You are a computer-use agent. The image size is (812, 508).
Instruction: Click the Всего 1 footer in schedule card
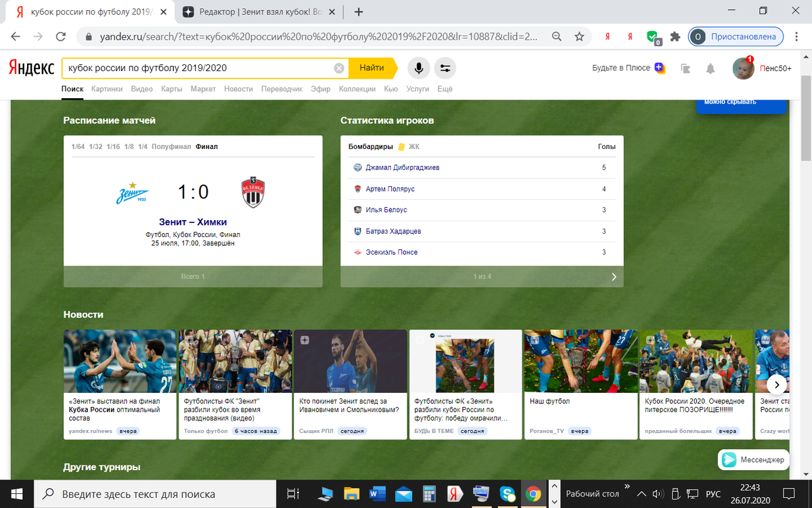[193, 276]
